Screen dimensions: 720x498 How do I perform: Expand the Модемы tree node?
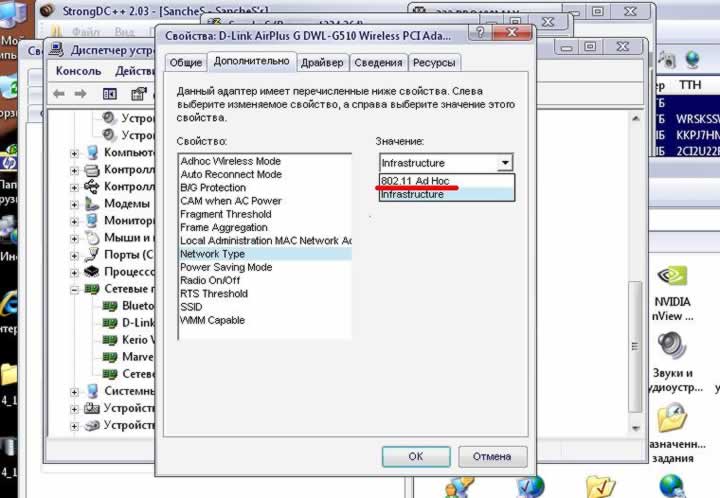tap(74, 205)
